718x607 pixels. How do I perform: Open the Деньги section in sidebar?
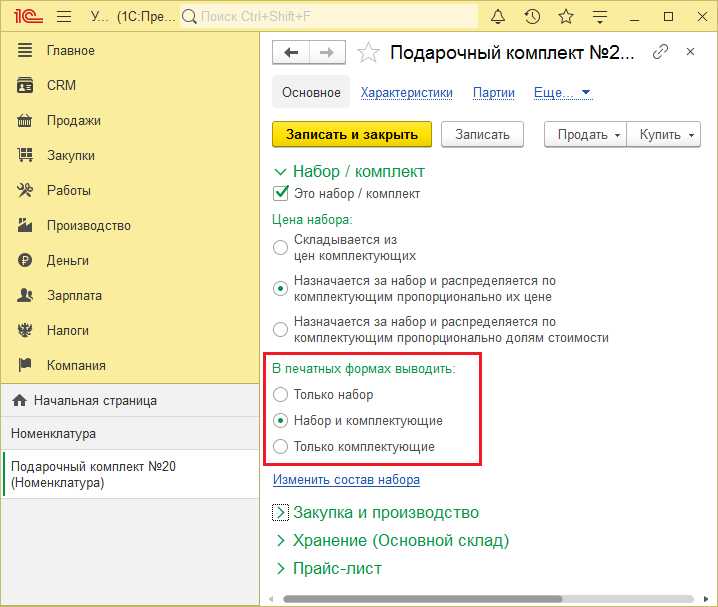point(67,260)
